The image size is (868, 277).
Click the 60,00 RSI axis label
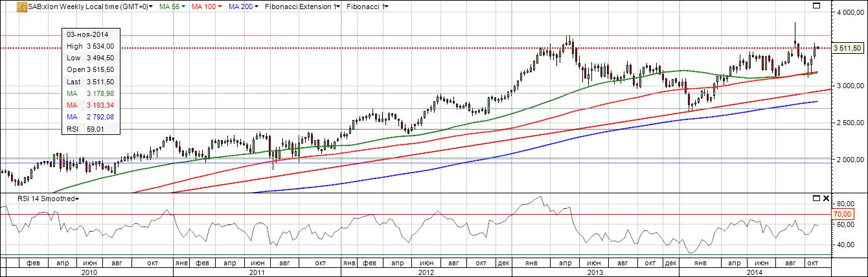(844, 224)
